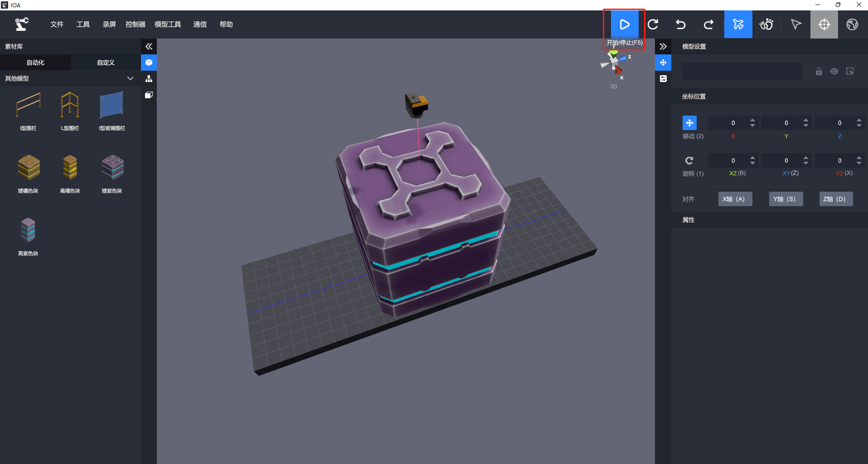Image resolution: width=868 pixels, height=464 pixels.
Task: Click the rotate (旋转) icon
Action: 689,160
